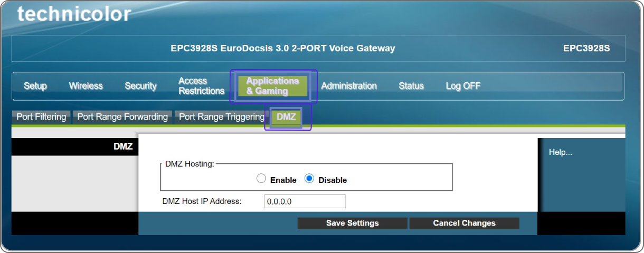Click Cancel Changes button
This screenshot has width=644, height=253.
[x=465, y=223]
